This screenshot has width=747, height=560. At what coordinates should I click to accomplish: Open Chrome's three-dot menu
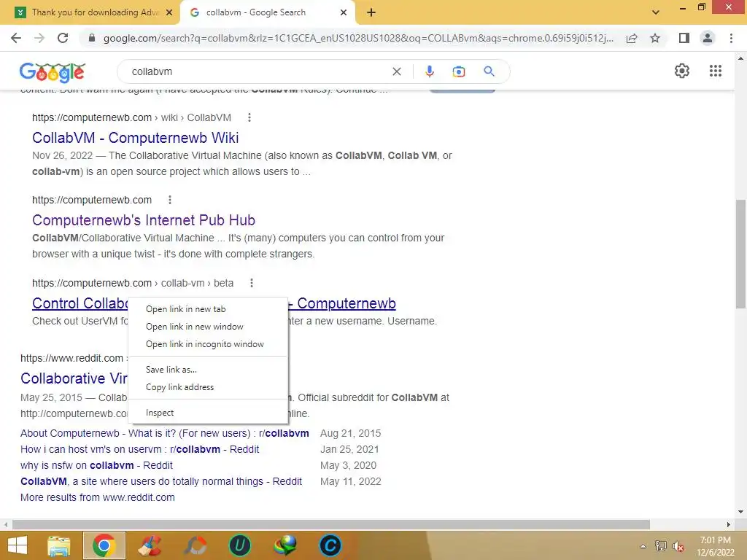click(731, 38)
